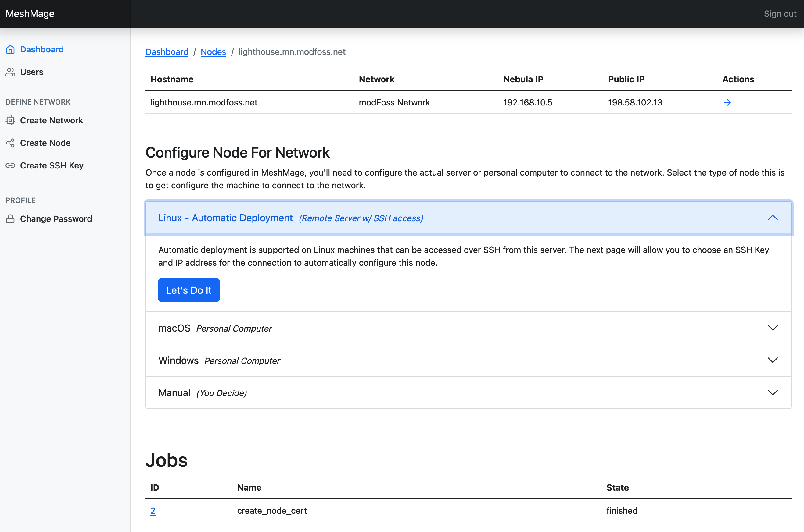The width and height of the screenshot is (804, 532).
Task: Open Change Password menu item
Action: 56,219
